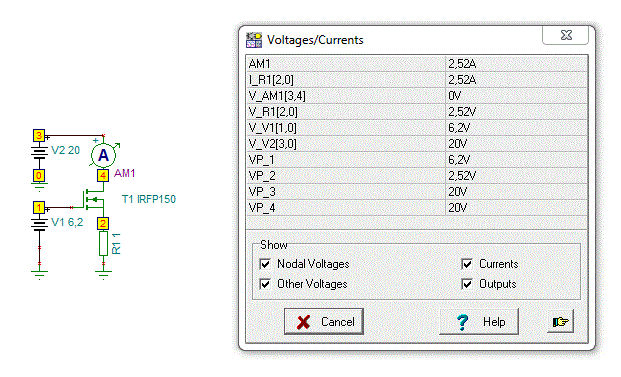Toggle the Outputs checkbox

(467, 284)
